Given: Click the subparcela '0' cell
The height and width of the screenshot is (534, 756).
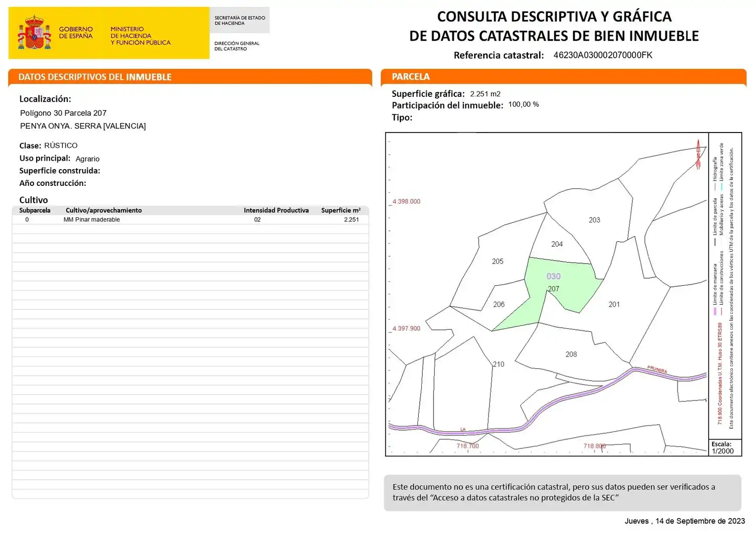Looking at the screenshot, I should (27, 220).
